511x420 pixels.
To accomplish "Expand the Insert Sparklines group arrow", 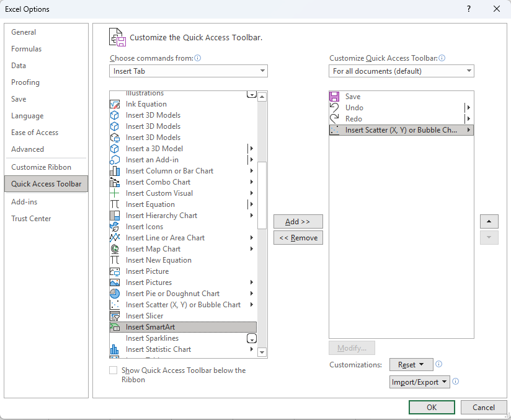I will [x=252, y=338].
